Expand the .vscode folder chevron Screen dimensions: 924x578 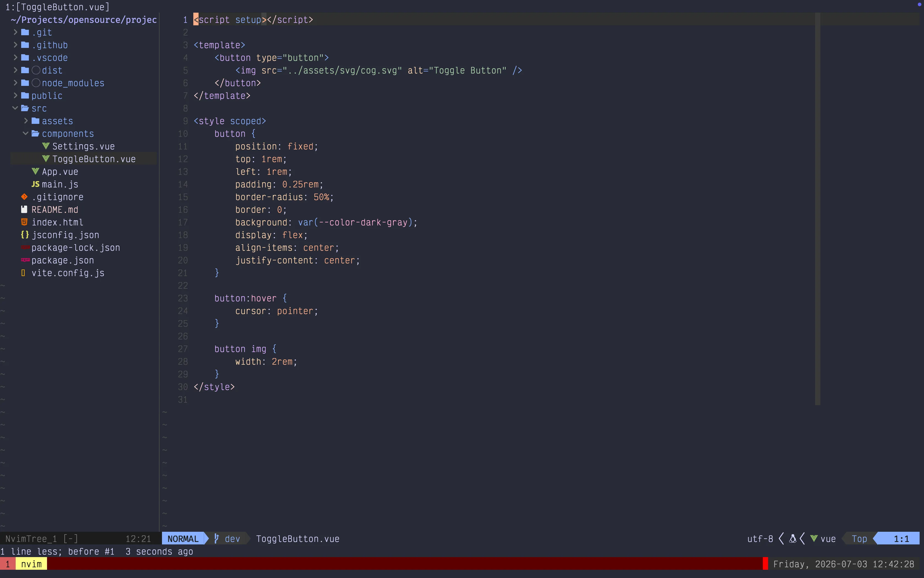(15, 57)
